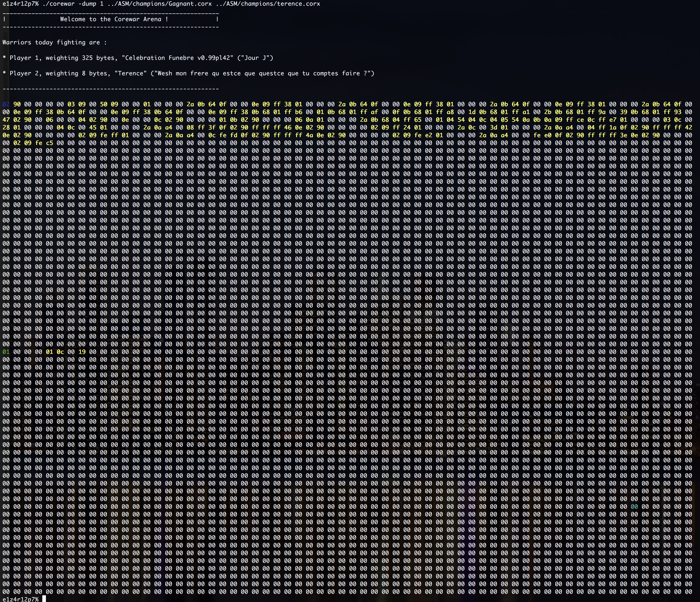Viewport: 700px width, 602px height.
Task: Click the Celebration Funebre v0.99pl42 name
Action: [x=177, y=58]
